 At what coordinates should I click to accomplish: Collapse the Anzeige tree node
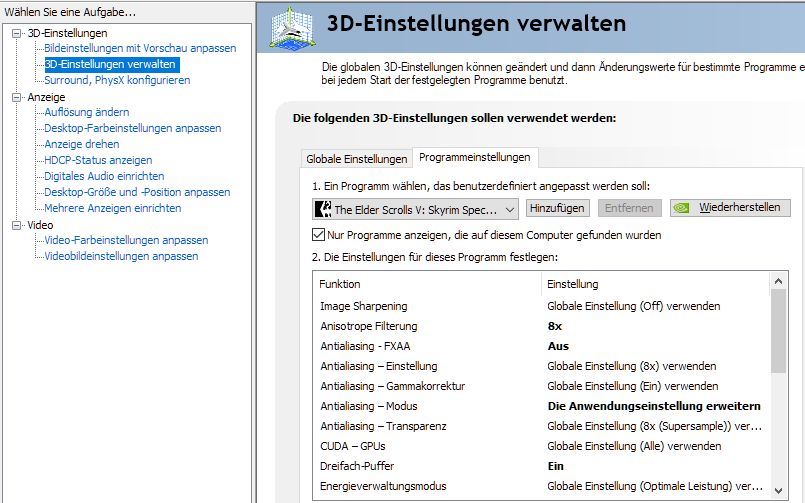coord(18,97)
